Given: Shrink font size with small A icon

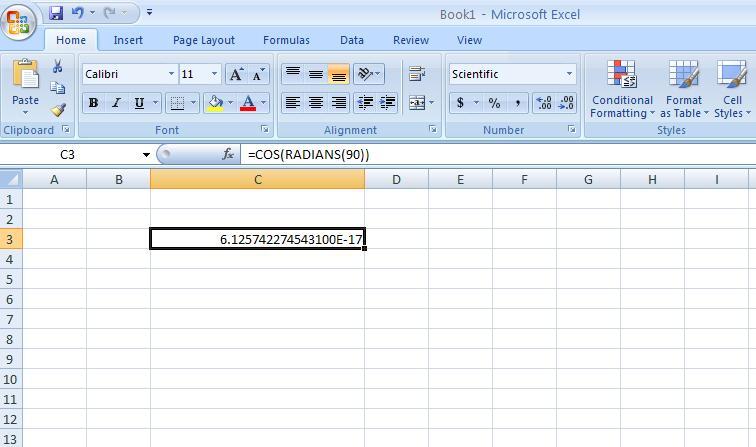Looking at the screenshot, I should pos(258,74).
